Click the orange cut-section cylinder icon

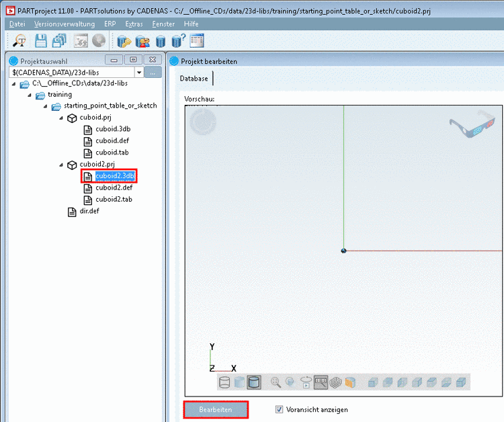(350, 382)
